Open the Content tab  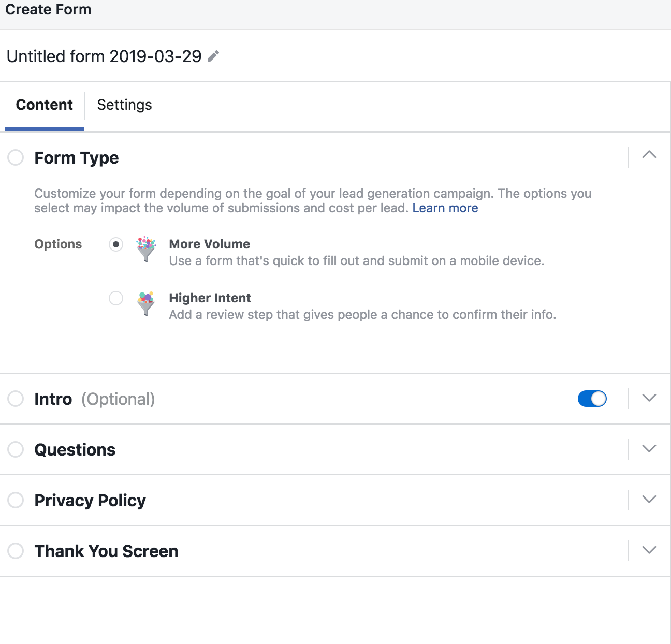pyautogui.click(x=45, y=105)
